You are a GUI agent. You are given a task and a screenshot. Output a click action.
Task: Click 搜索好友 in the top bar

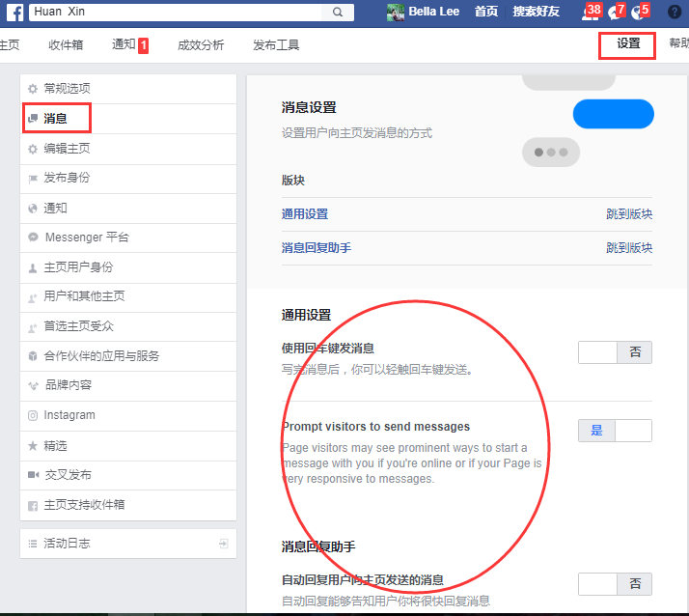tap(537, 12)
